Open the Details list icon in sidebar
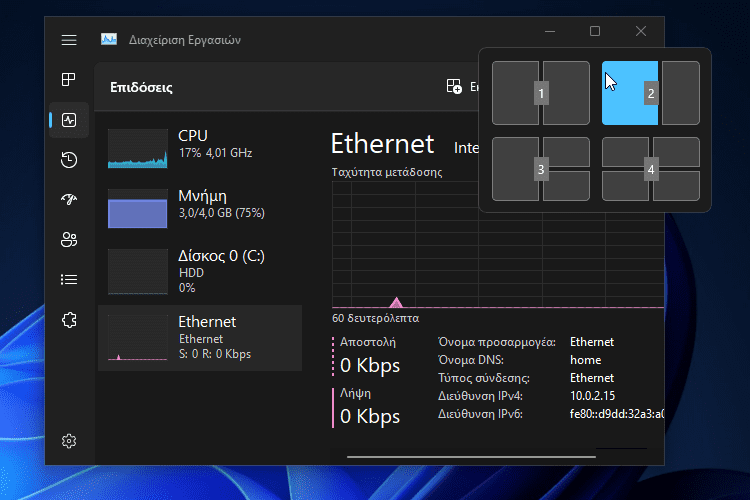This screenshot has width=750, height=500. (69, 280)
